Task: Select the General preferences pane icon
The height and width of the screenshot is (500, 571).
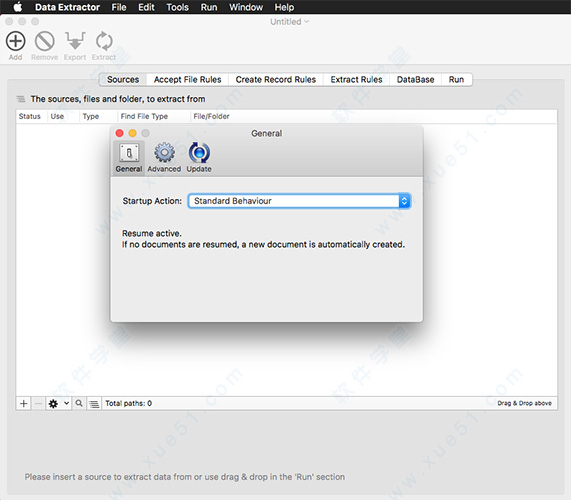Action: click(129, 153)
